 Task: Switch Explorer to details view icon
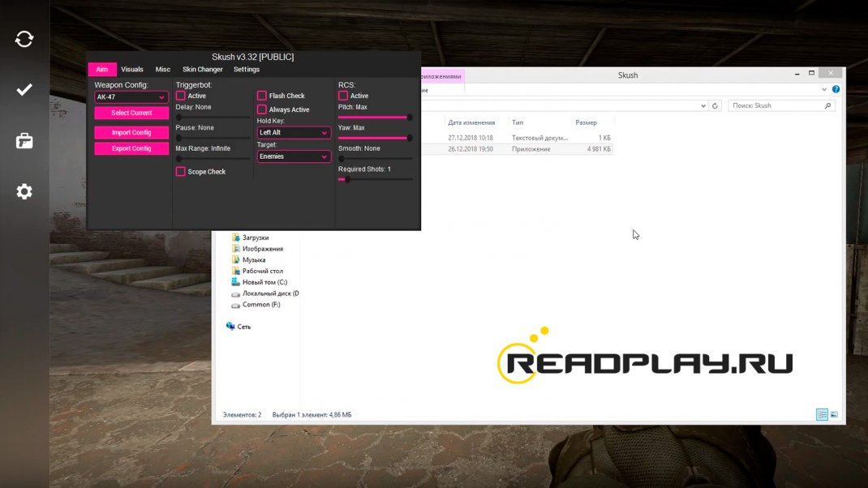[x=822, y=414]
